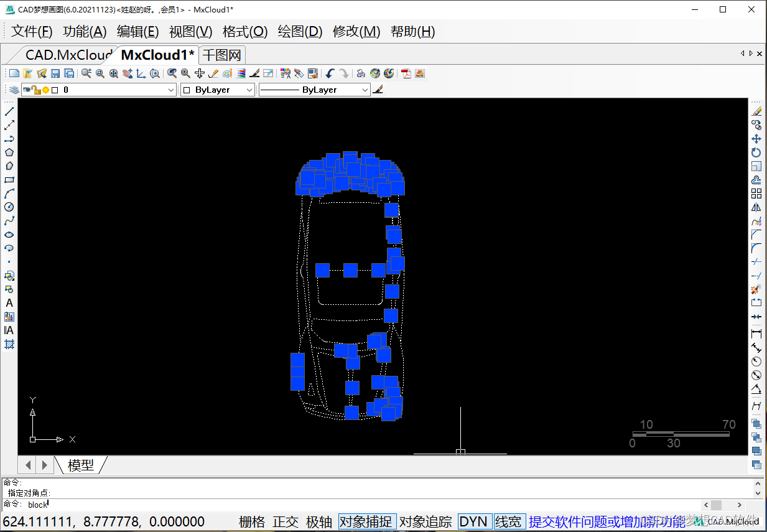Toggle 正交 ortho mode

click(x=286, y=522)
